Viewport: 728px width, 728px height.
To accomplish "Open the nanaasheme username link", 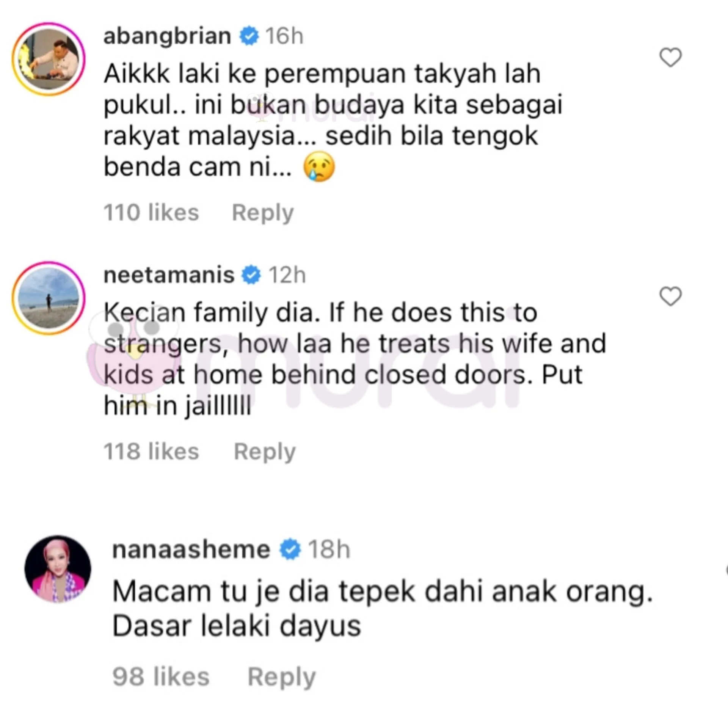I will tap(191, 550).
